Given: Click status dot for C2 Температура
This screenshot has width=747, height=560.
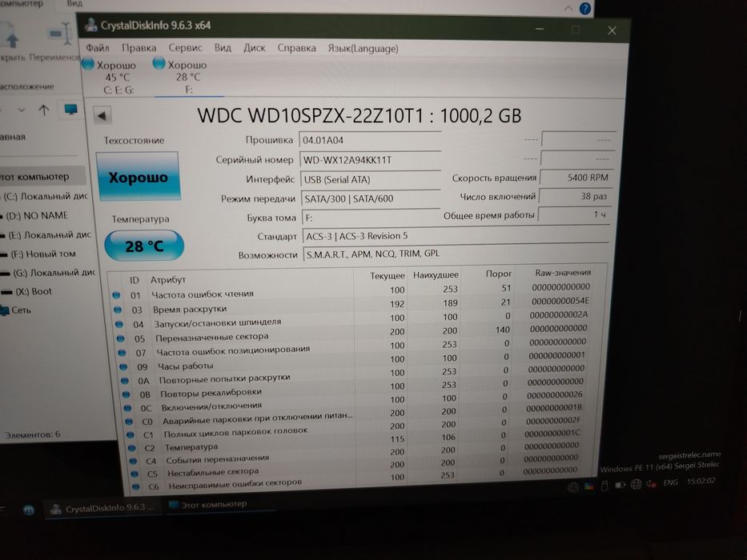Looking at the screenshot, I should [132, 448].
